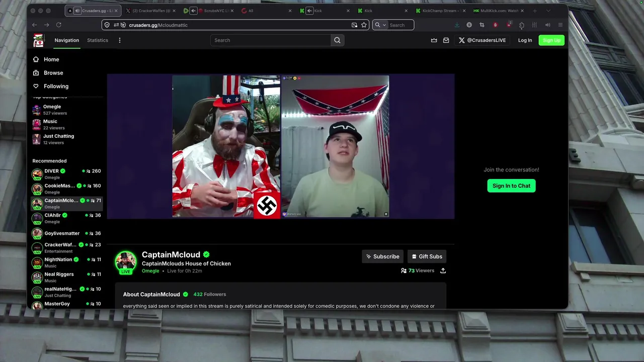
Task: Open NightNation recommended channel
Action: 66,262
